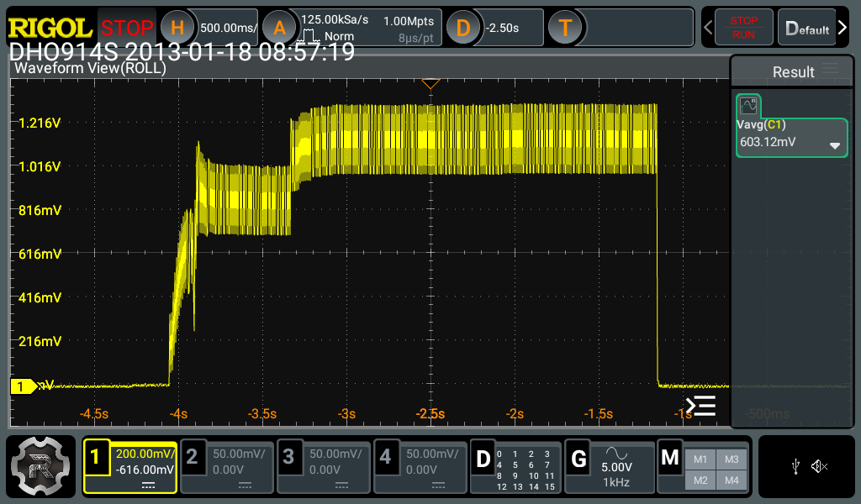Click the Norm acquisition mode label
Screen dimensions: 861x504
(x=339, y=36)
